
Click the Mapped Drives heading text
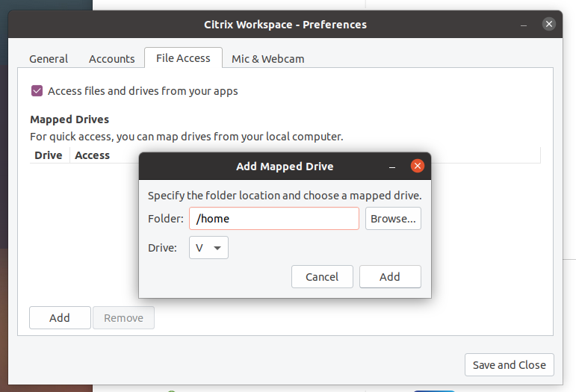point(69,119)
